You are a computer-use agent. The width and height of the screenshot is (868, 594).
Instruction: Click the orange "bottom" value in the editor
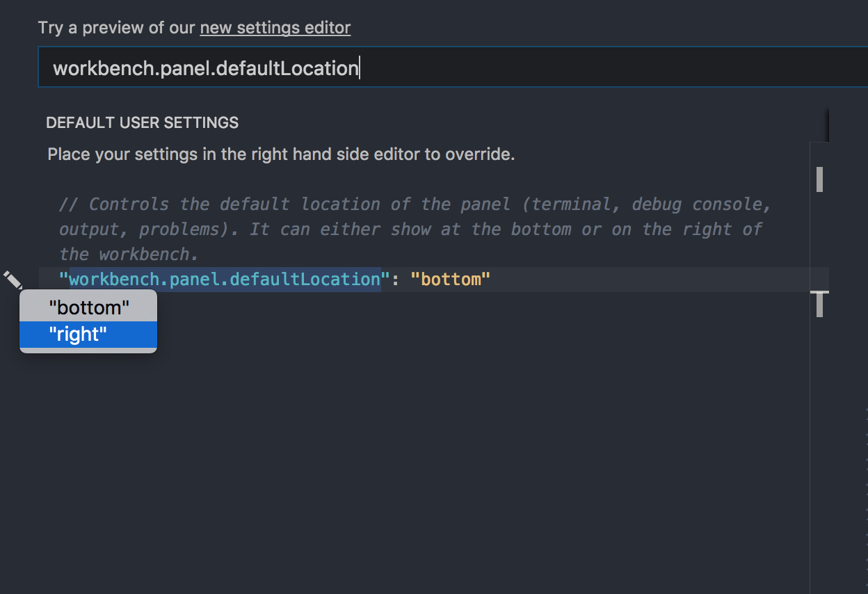point(451,280)
